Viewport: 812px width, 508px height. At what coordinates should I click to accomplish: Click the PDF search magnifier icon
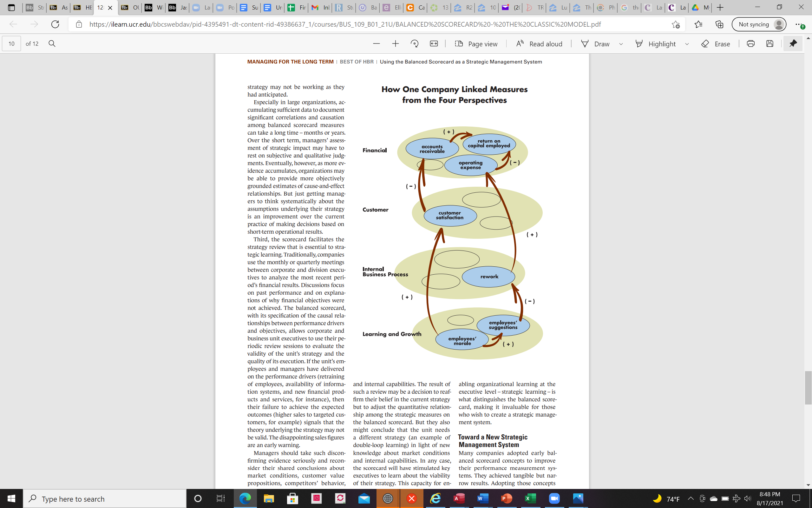pos(52,44)
